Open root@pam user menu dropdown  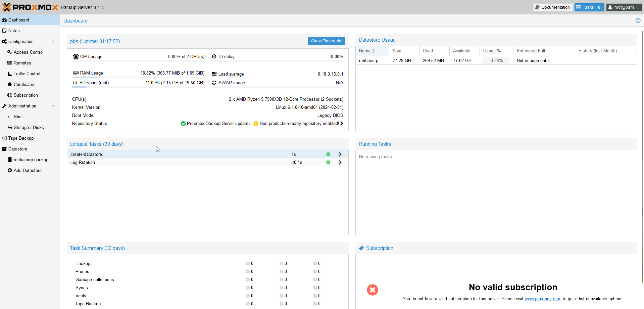click(x=624, y=7)
